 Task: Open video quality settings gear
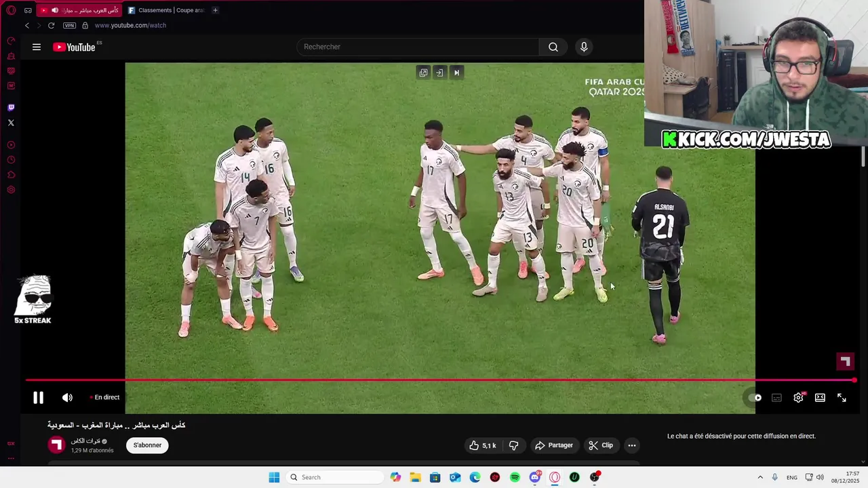(x=799, y=398)
